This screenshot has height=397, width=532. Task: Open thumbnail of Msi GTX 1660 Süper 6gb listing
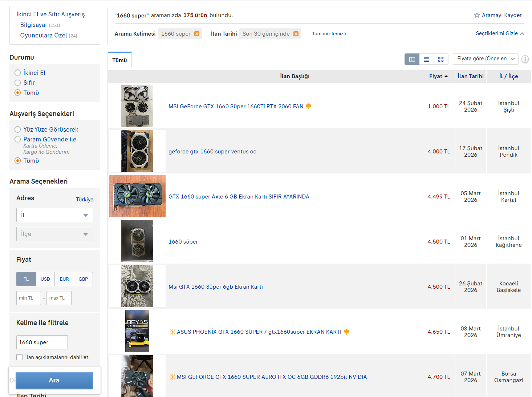point(137,286)
